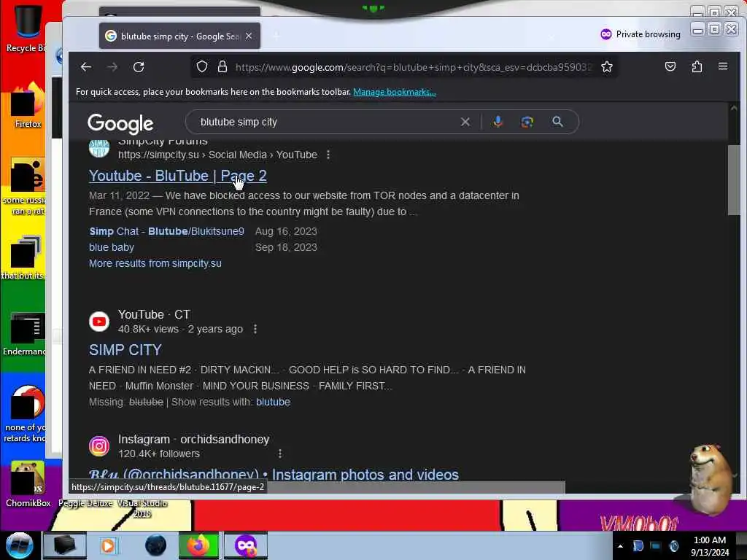This screenshot has width=747, height=560.
Task: Select the blutube simp city Google tab
Action: coord(179,36)
